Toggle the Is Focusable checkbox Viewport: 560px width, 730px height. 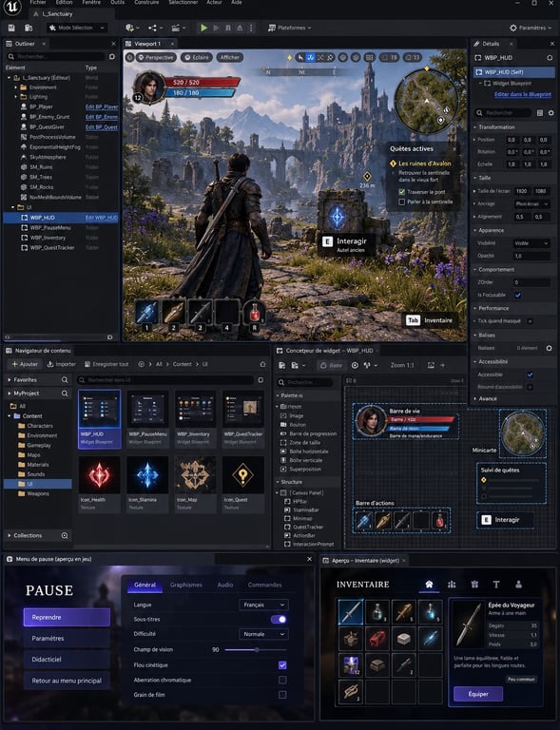(x=517, y=296)
